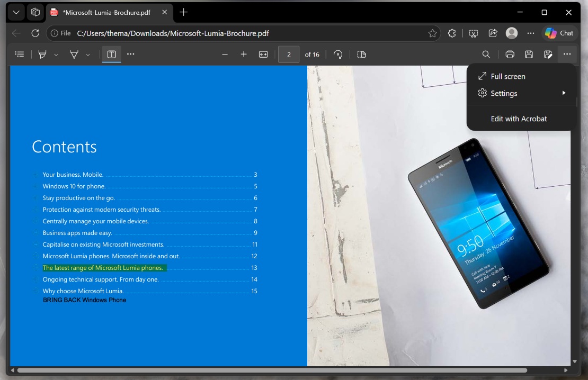Open 'Windows 10 for phone.' contents link
Image resolution: width=588 pixels, height=380 pixels.
pyautogui.click(x=74, y=186)
